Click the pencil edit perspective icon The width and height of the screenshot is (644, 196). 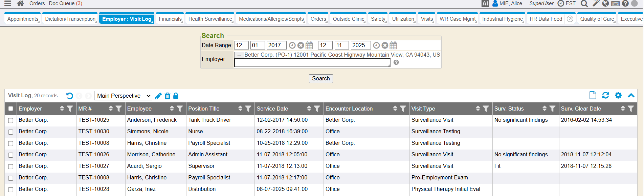[x=158, y=96]
